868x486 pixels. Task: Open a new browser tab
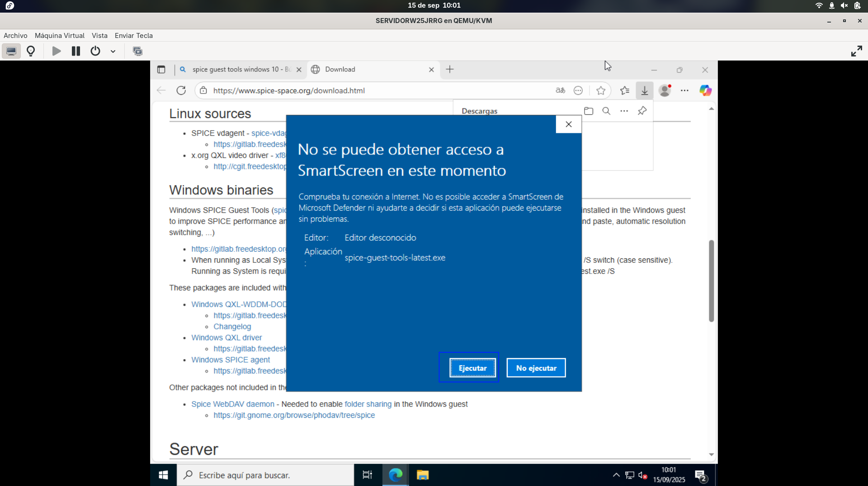click(450, 70)
